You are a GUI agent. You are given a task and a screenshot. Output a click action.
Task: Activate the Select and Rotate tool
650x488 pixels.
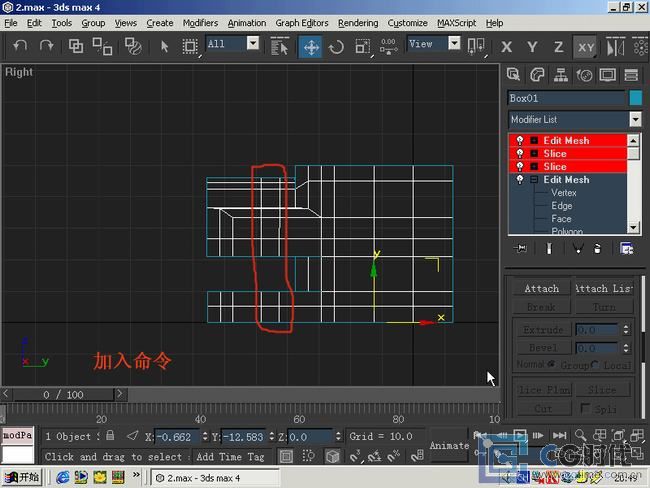[336, 47]
